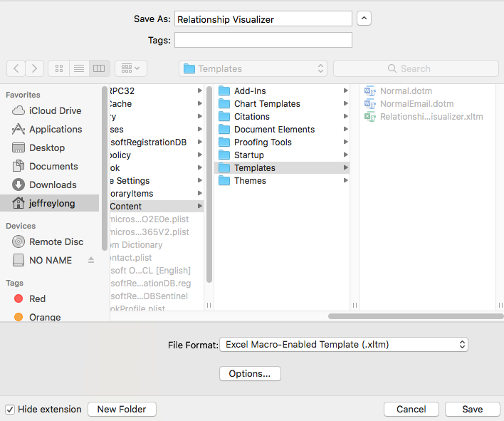Click the forward navigation arrow

click(35, 68)
